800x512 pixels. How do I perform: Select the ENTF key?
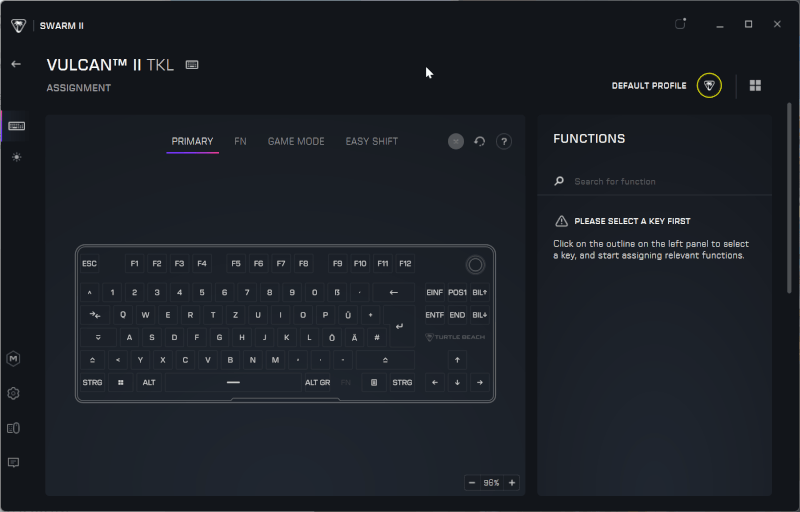point(435,315)
